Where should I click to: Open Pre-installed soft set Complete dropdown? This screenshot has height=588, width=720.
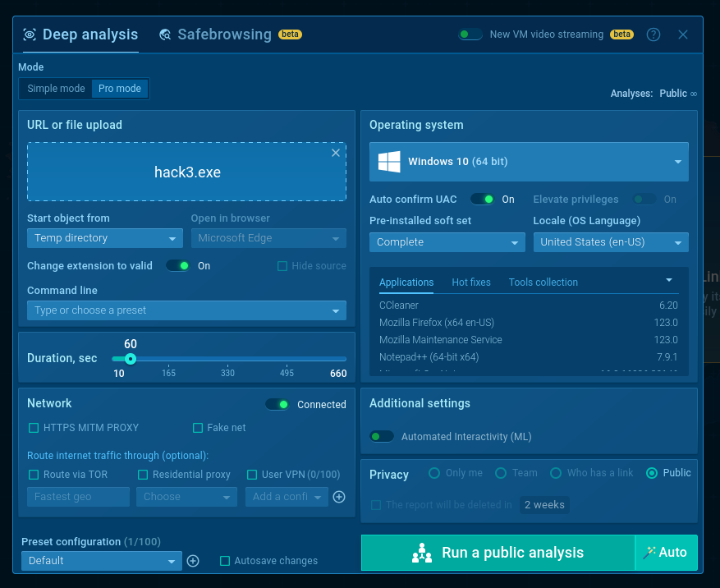(447, 242)
